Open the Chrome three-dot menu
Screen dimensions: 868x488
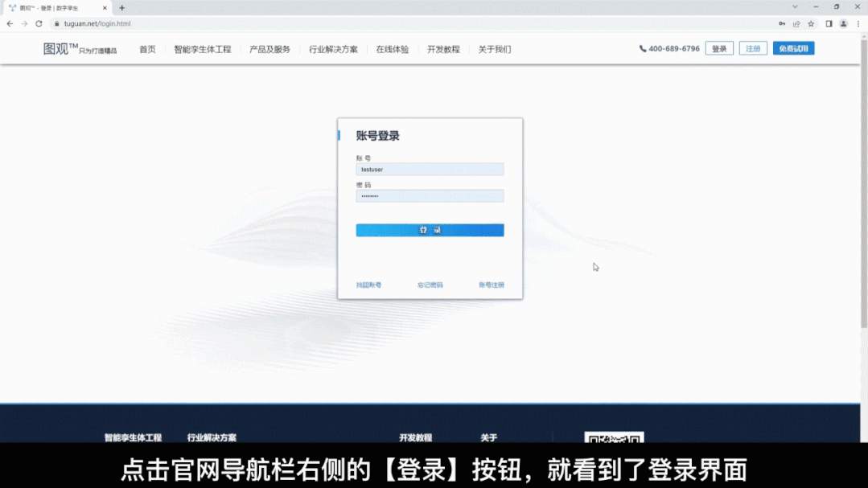[858, 24]
